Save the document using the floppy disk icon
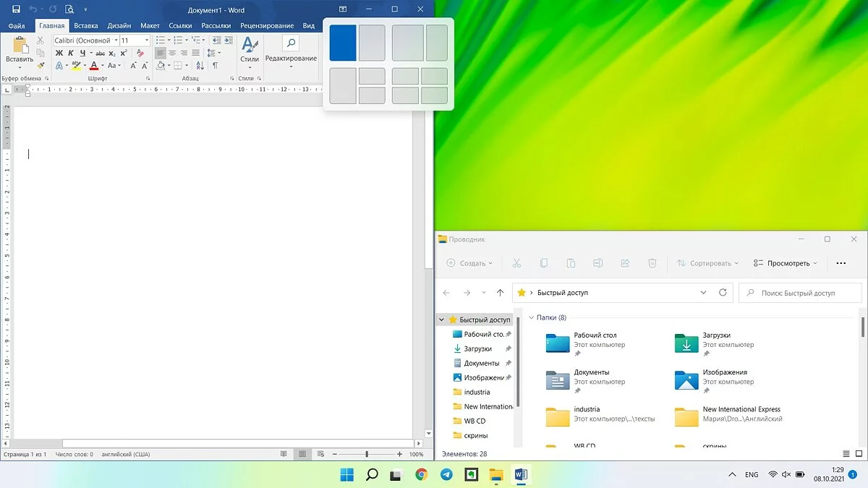 click(x=16, y=9)
